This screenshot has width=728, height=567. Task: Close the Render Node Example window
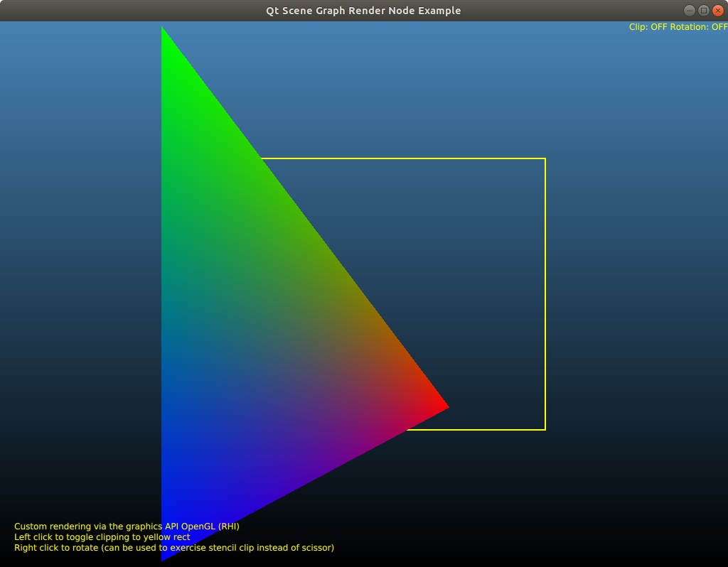point(717,11)
